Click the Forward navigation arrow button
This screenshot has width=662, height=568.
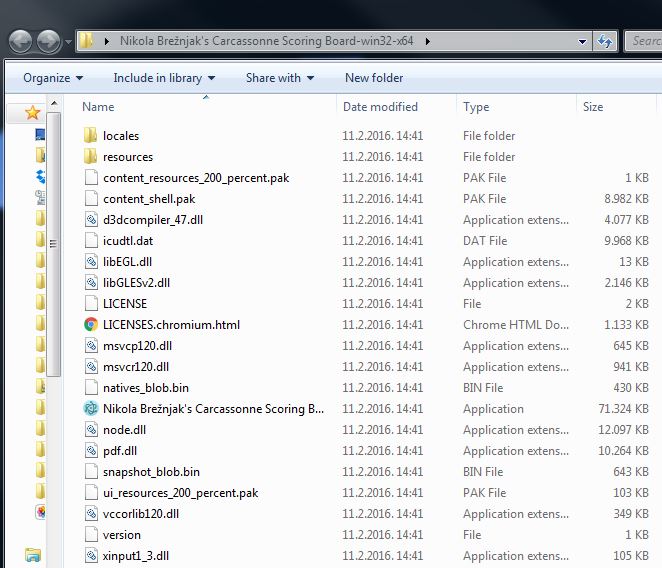pos(49,41)
